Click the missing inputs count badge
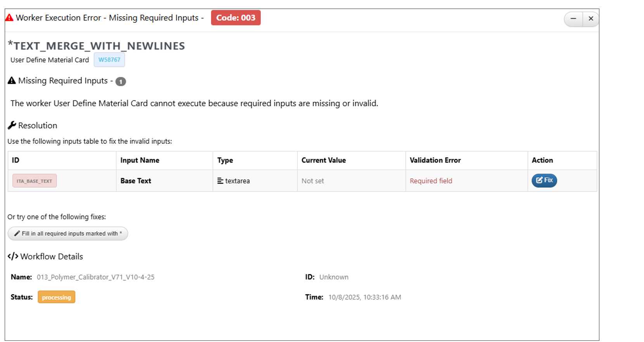 point(121,81)
